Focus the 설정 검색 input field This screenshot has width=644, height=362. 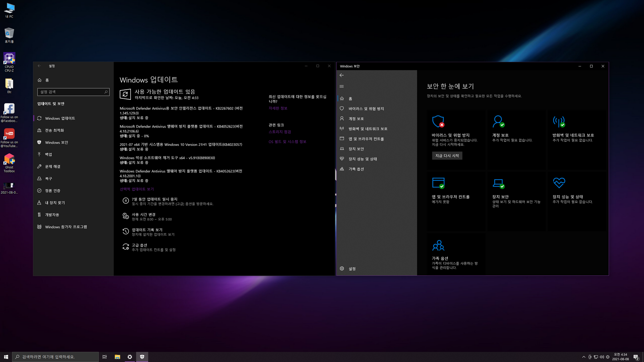73,92
